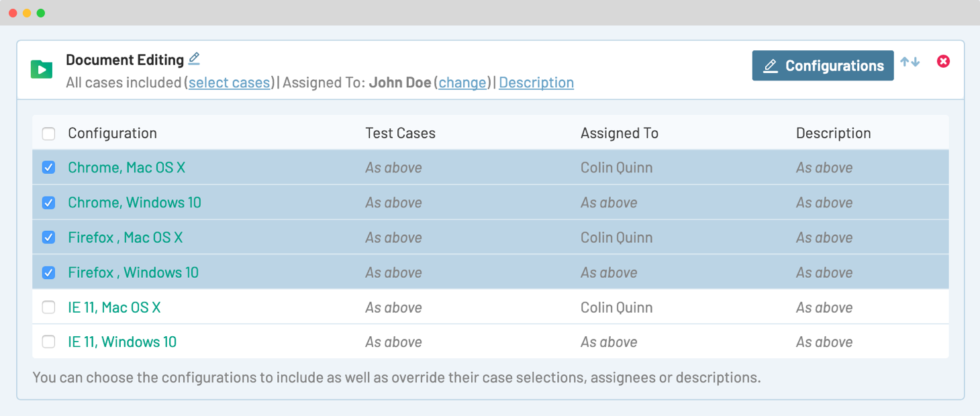Click Test Cases "As above" for Chrome, Windows 10
Viewport: 980px width, 416px height.
tap(393, 203)
